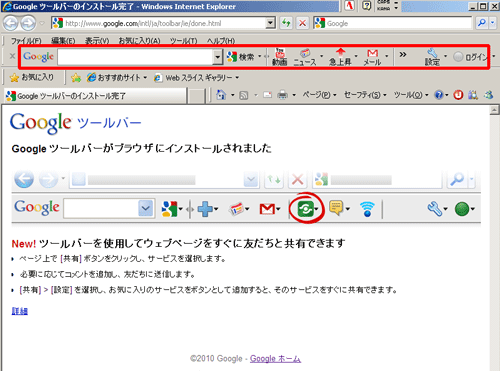Click the scrollbar up arrow
500x371 pixels.
pos(495,110)
